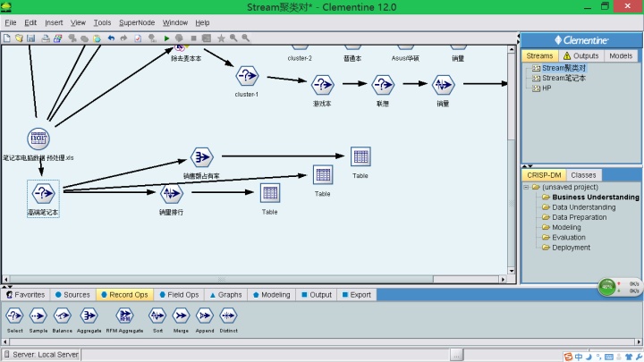Image resolution: width=644 pixels, height=362 pixels.
Task: Open the Export palette tab
Action: (x=357, y=295)
